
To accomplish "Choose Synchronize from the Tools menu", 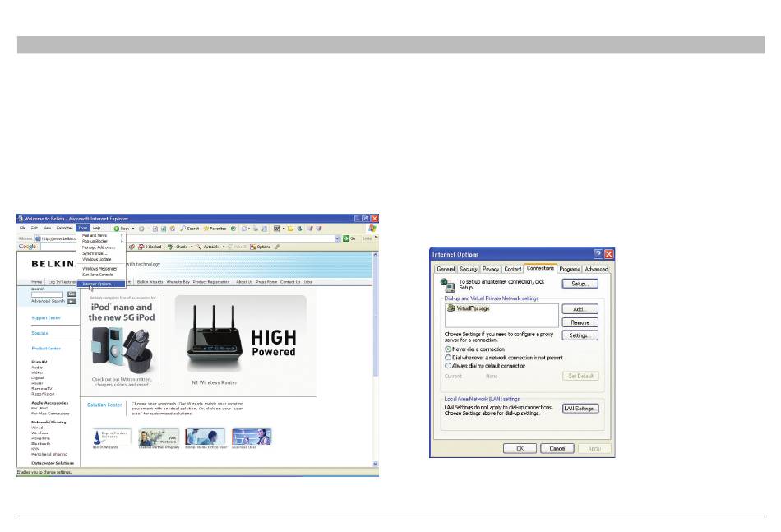I will click(101, 253).
